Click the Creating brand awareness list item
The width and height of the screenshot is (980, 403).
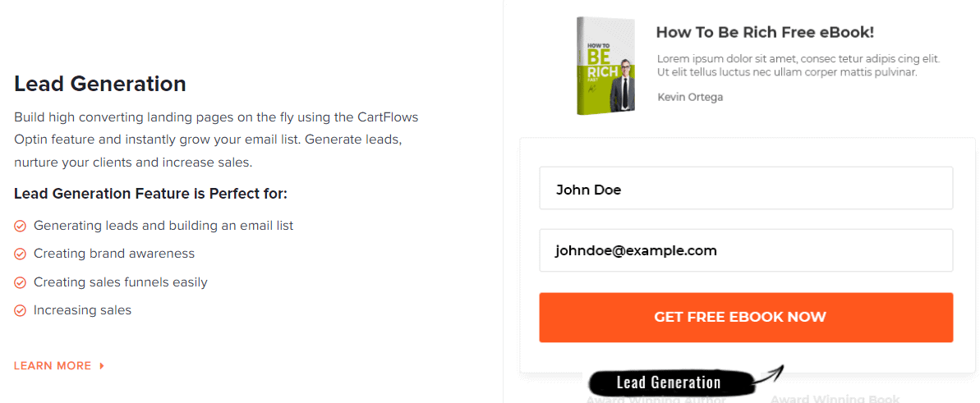click(114, 254)
